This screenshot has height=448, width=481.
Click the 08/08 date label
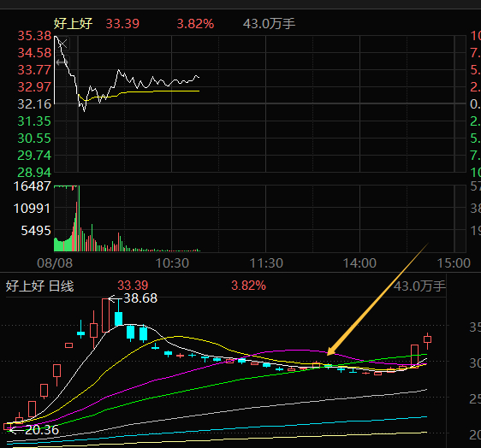[x=55, y=263]
